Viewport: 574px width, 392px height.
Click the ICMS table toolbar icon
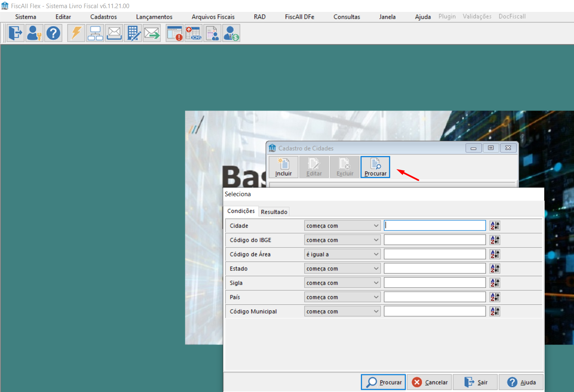(x=193, y=33)
